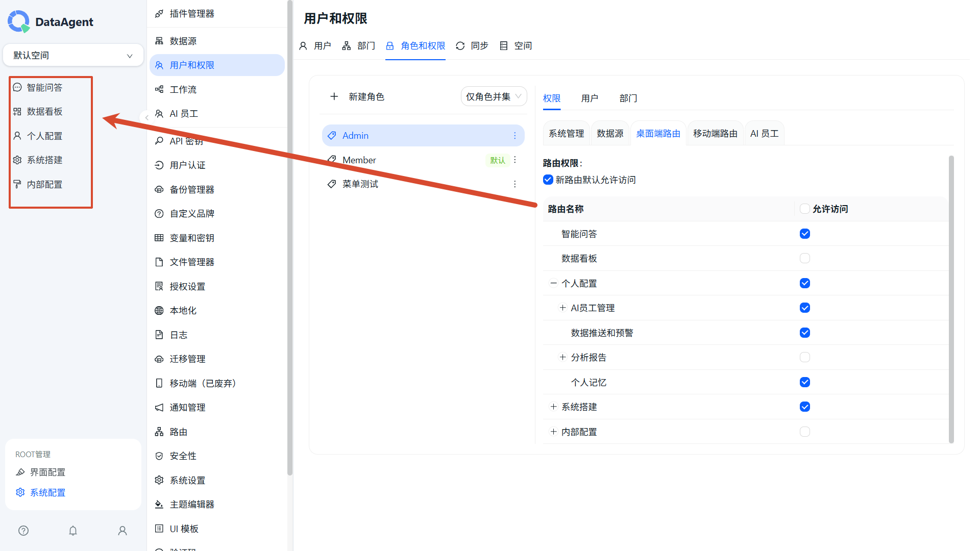Click the AI 员工 icon in settings menu
The width and height of the screenshot is (980, 551).
pyautogui.click(x=159, y=114)
